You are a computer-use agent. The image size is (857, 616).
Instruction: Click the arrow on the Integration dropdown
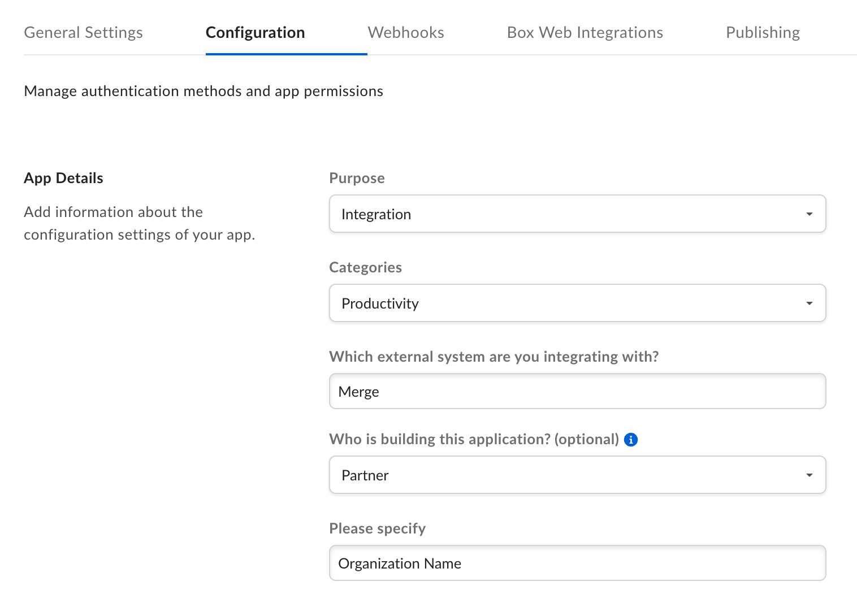pyautogui.click(x=809, y=214)
